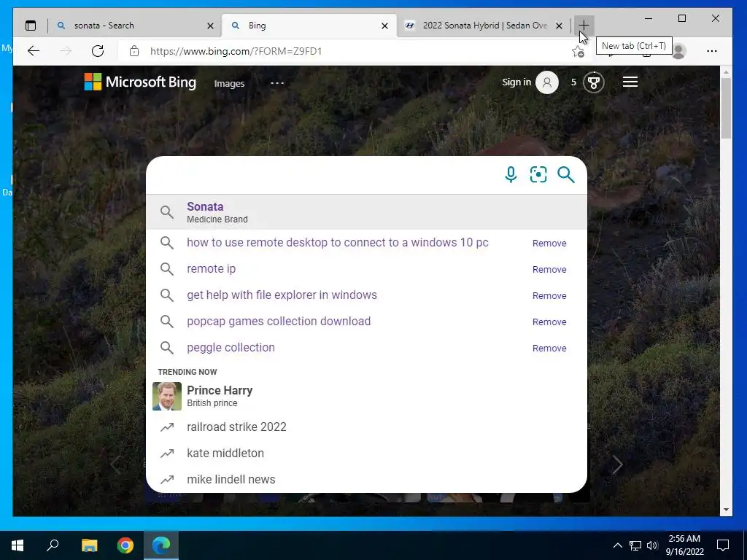Select 'how to use remote desktop' suggestion
The height and width of the screenshot is (560, 747).
tap(337, 242)
